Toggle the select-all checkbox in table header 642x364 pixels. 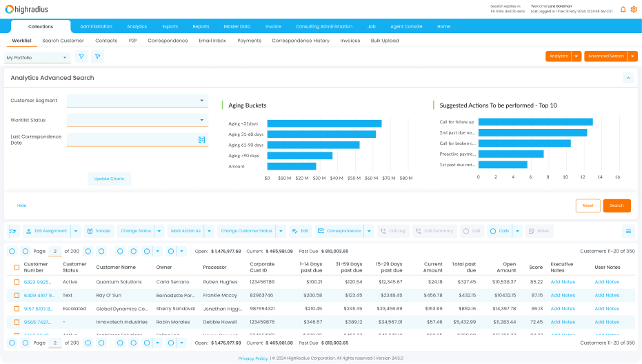click(17, 267)
